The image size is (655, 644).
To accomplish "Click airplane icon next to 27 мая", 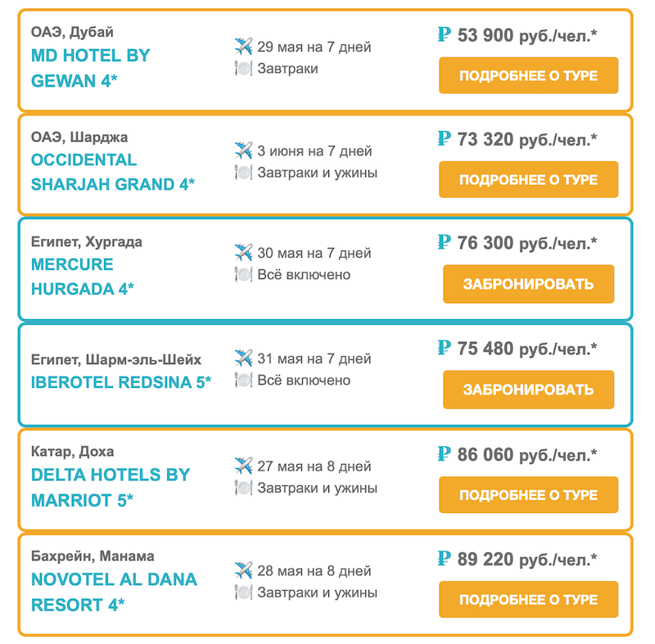I will [243, 466].
